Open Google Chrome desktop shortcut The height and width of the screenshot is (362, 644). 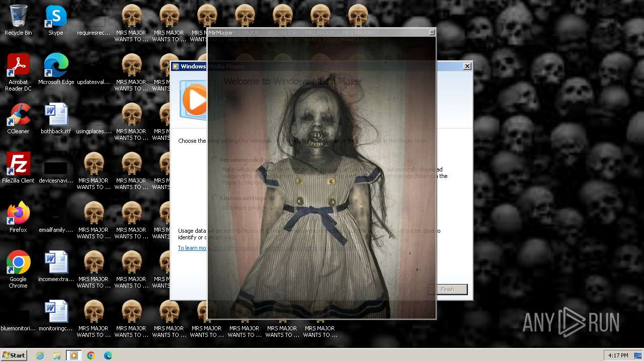pyautogui.click(x=18, y=269)
